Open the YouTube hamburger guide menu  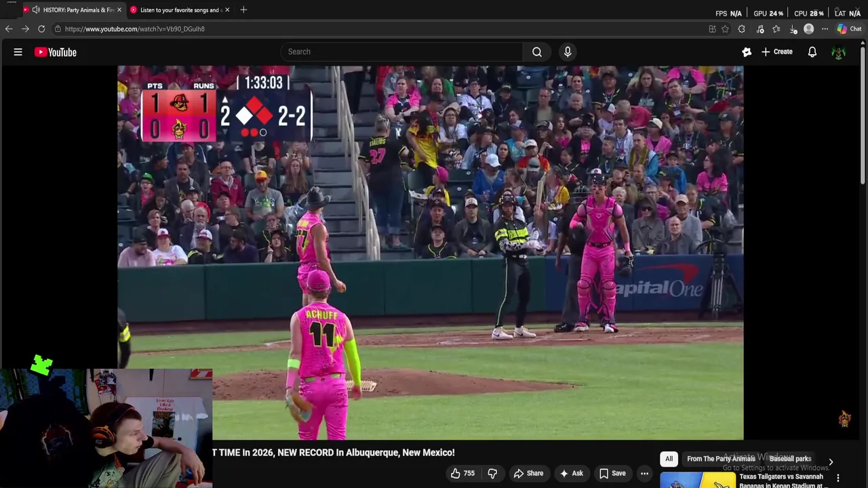(18, 52)
